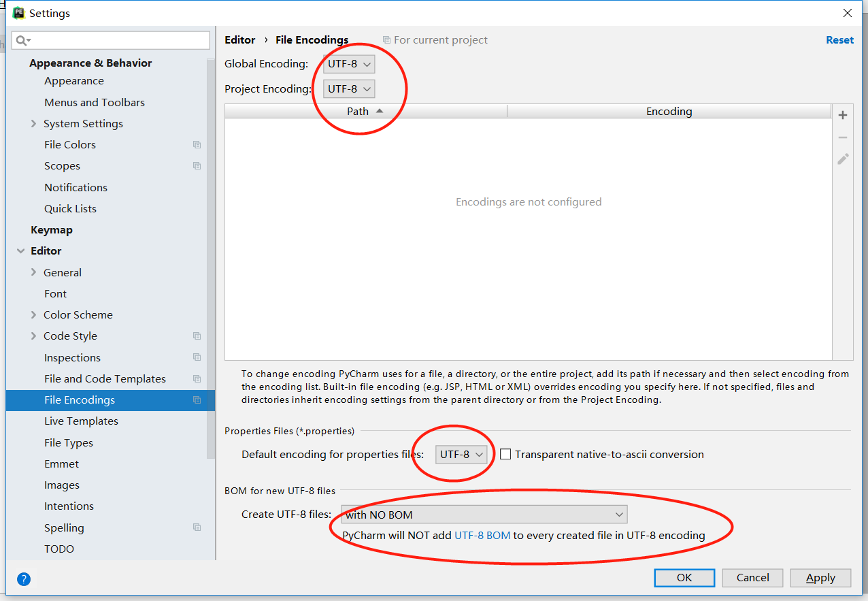This screenshot has height=601, width=868.
Task: Select the Keymap settings page
Action: (52, 230)
